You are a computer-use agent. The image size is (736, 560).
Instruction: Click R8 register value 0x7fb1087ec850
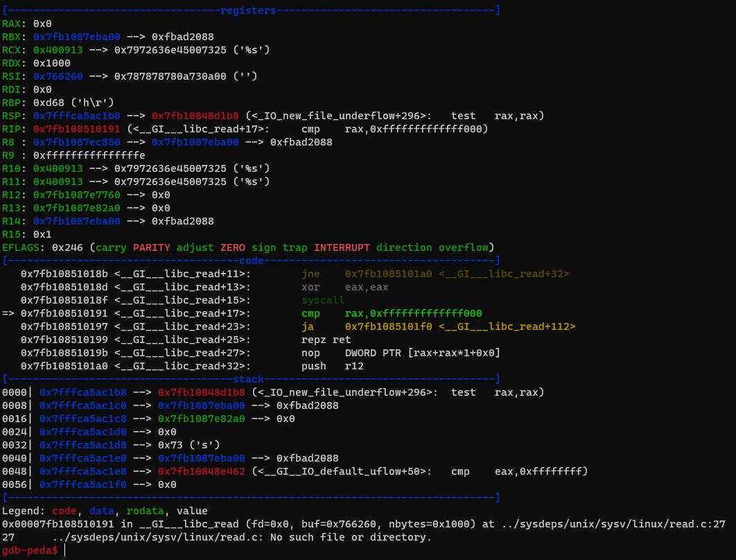coord(76,142)
